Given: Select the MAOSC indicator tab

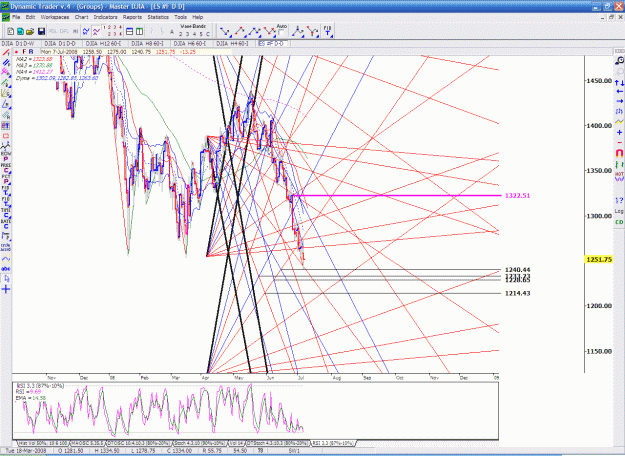Looking at the screenshot, I should tap(87, 443).
